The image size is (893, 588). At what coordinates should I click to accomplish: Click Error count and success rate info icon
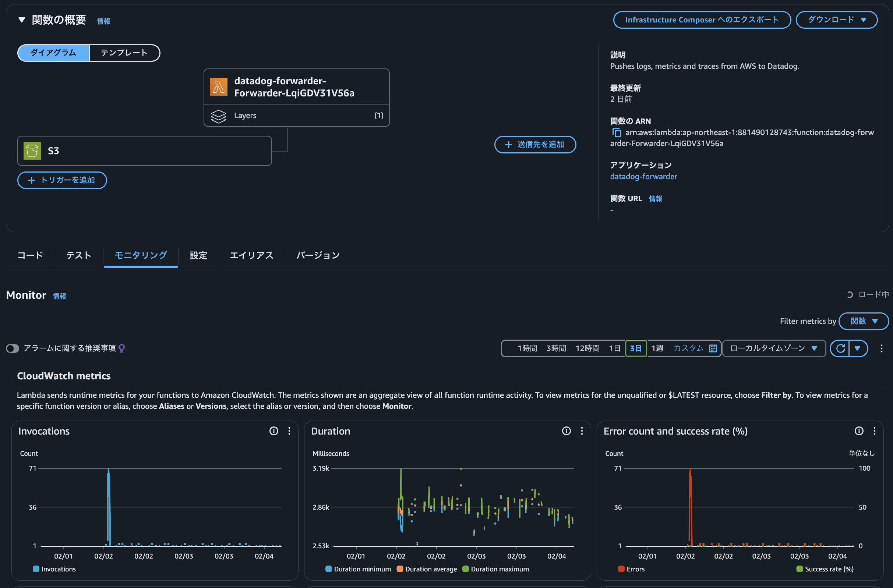click(859, 431)
